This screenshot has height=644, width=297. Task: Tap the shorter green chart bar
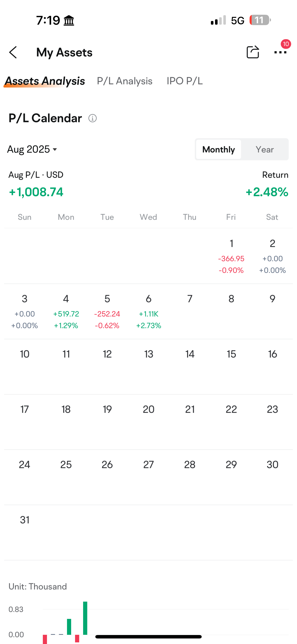[x=69, y=627]
